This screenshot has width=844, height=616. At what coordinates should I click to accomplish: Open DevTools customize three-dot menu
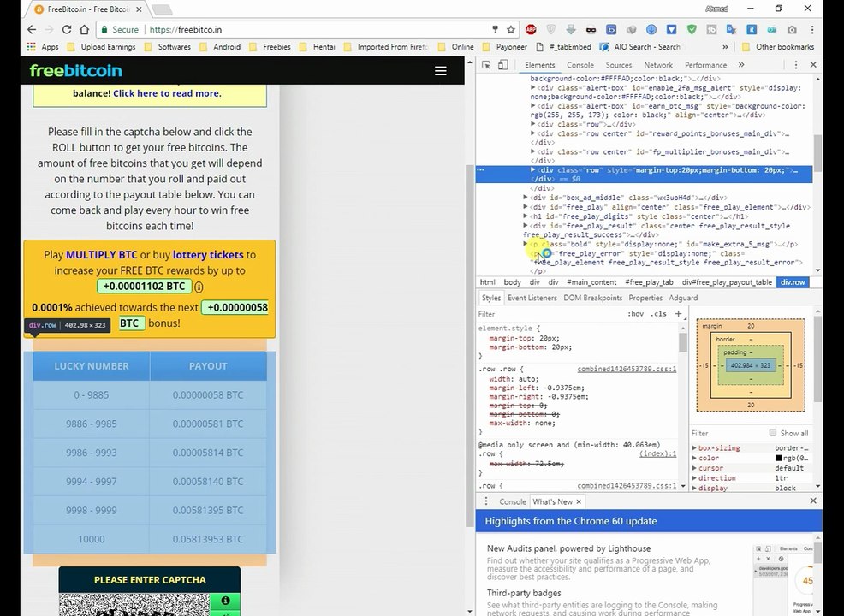795,65
